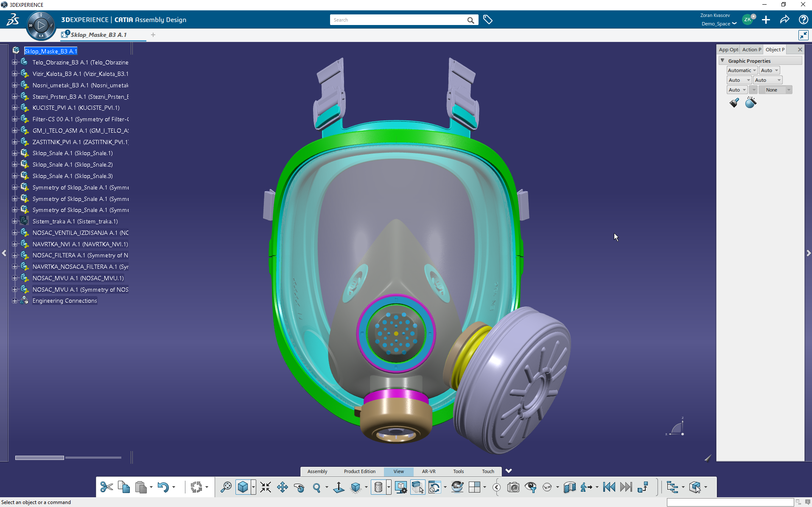Screen dimensions: 812x507
Task: Click the eye Visibility Filter icon
Action: click(x=530, y=487)
